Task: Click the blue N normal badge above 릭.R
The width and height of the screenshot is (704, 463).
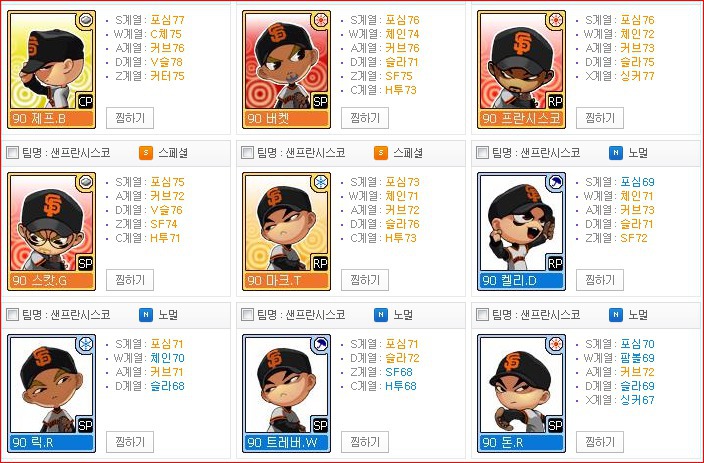Action: click(x=145, y=315)
